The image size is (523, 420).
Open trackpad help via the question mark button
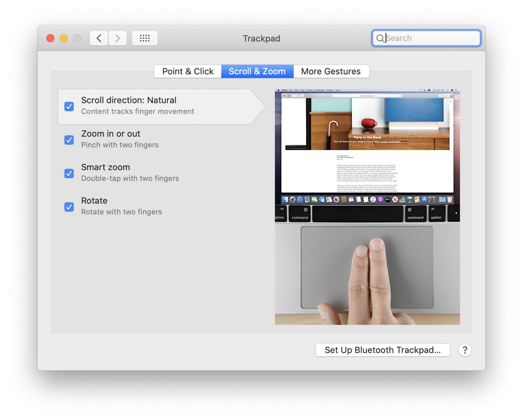[x=465, y=350]
